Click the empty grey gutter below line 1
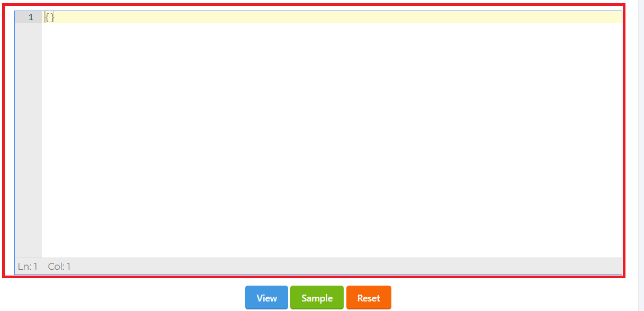This screenshot has height=311, width=644. tap(28, 140)
